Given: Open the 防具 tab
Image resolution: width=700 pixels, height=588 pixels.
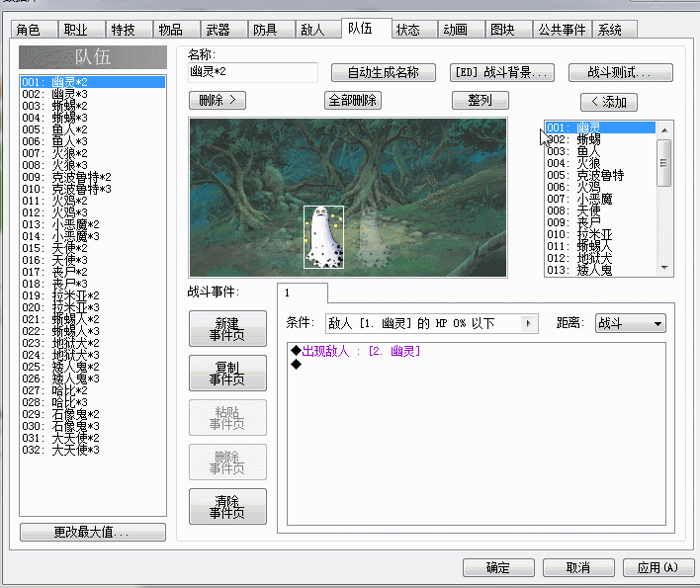Looking at the screenshot, I should [x=272, y=30].
